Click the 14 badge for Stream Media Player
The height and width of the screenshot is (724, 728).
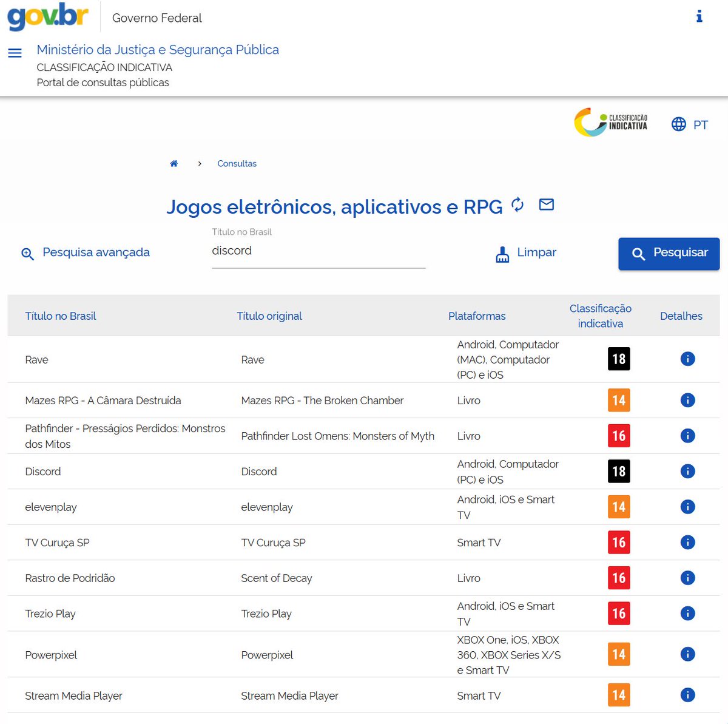[619, 695]
